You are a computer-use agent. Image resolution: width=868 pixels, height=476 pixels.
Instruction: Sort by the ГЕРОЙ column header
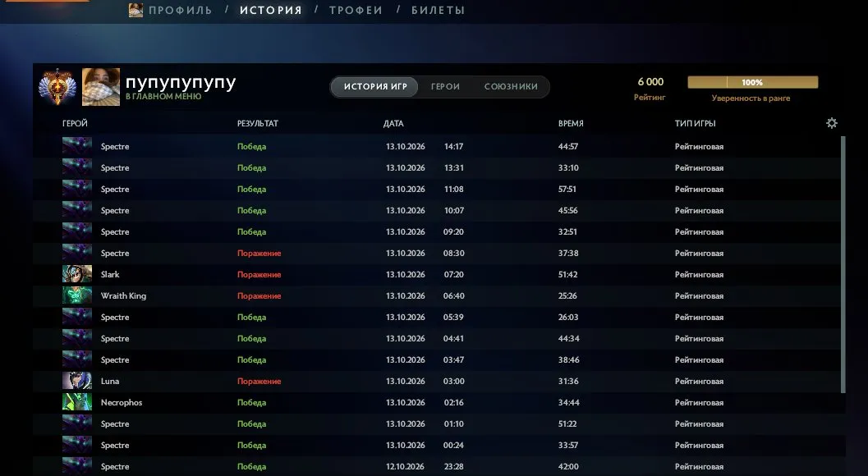[75, 123]
